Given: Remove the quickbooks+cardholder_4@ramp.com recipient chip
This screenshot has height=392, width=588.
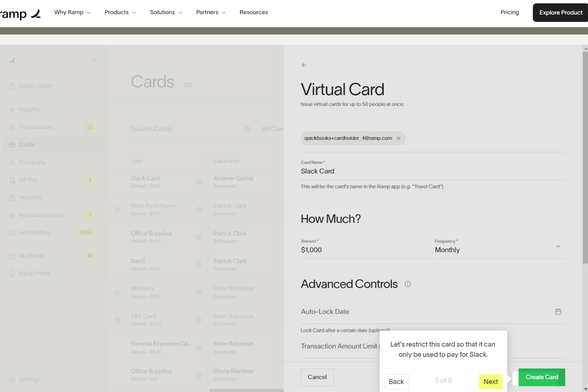Looking at the screenshot, I should click(x=398, y=138).
